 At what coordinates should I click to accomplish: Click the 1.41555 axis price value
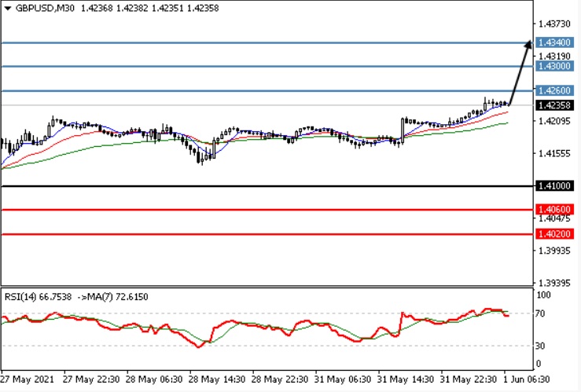coord(554,153)
